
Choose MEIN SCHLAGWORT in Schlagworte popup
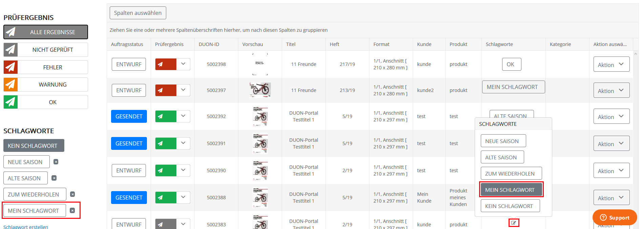[511, 189]
